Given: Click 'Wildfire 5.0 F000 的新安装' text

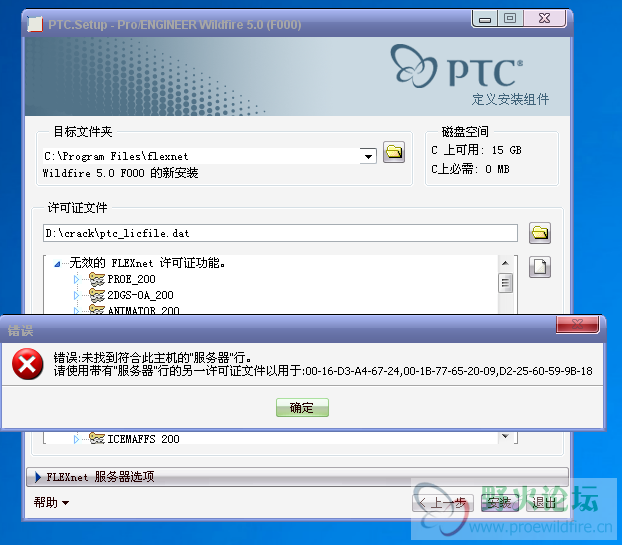Looking at the screenshot, I should (x=120, y=173).
